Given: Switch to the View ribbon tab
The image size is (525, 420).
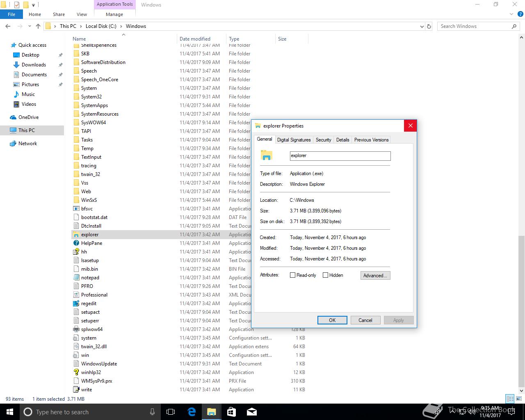Looking at the screenshot, I should click(82, 14).
